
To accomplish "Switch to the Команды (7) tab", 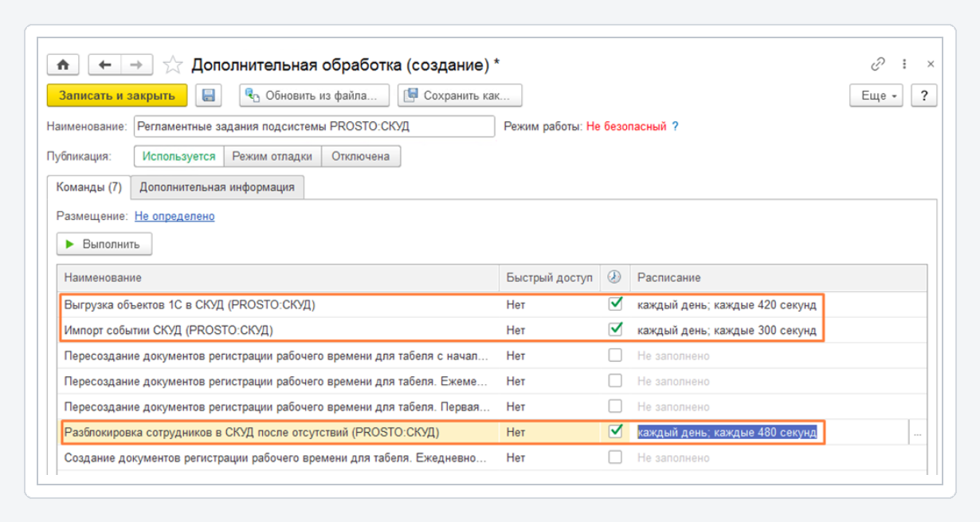I will (x=88, y=187).
